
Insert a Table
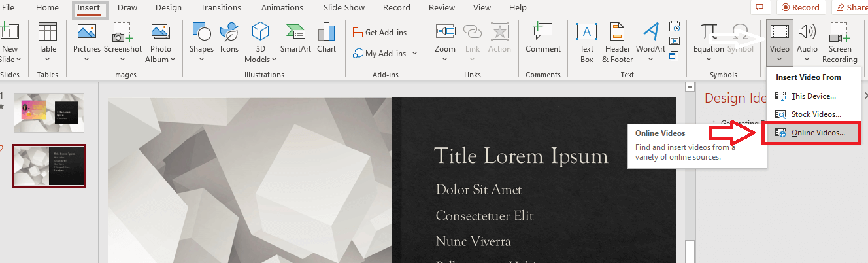pyautogui.click(x=48, y=38)
